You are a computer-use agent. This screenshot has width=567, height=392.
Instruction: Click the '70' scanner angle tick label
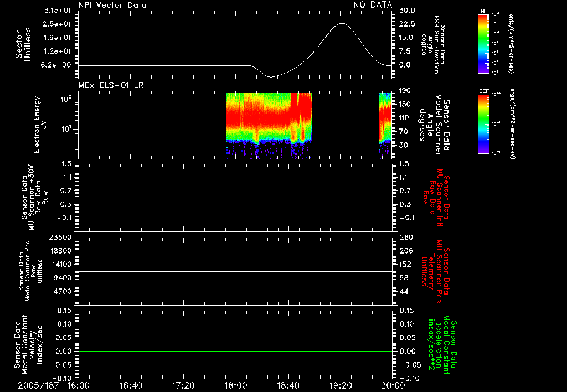403,132
